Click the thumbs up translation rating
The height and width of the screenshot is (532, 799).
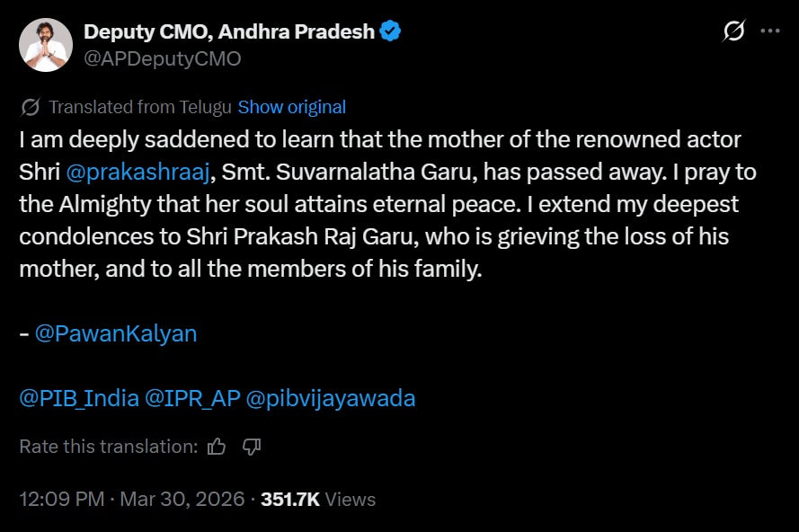217,447
